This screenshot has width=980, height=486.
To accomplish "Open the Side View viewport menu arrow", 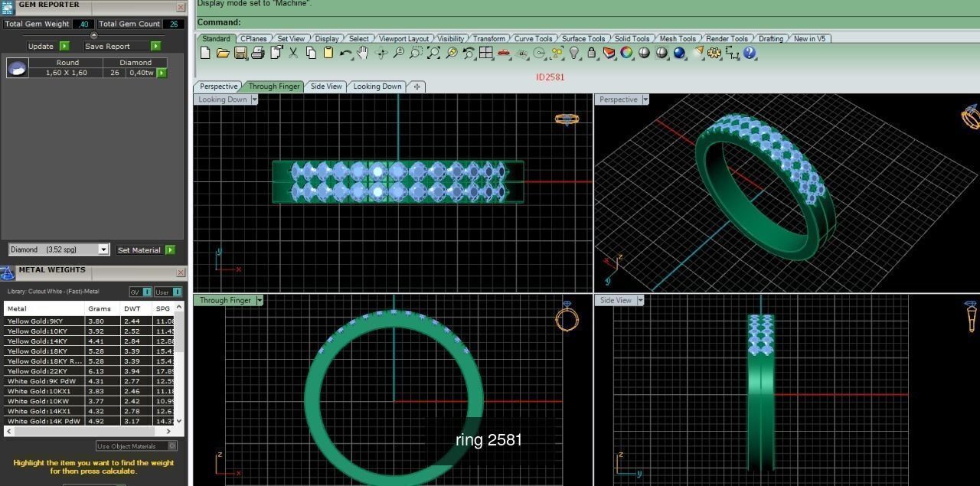I will (x=640, y=300).
